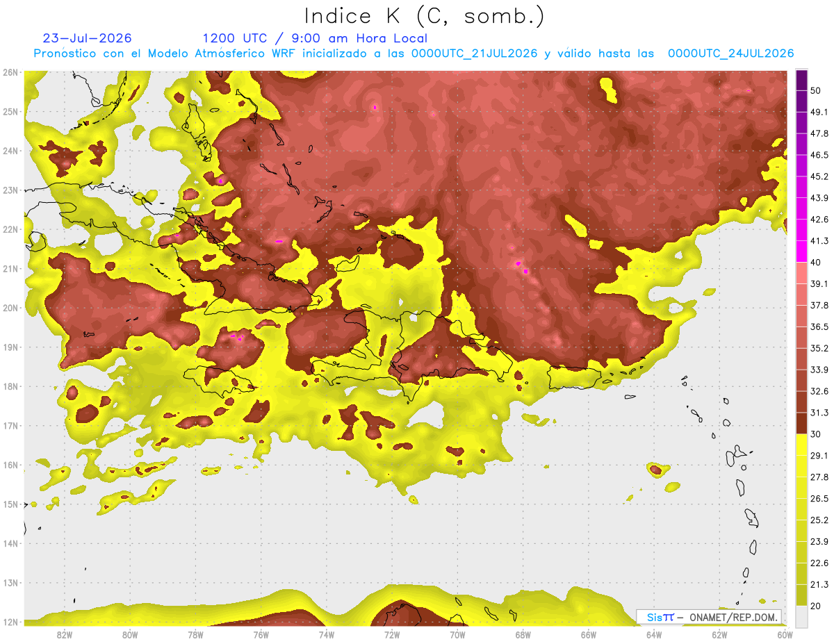Select the color bar value 21.3
The image size is (834, 644).
pos(819,585)
